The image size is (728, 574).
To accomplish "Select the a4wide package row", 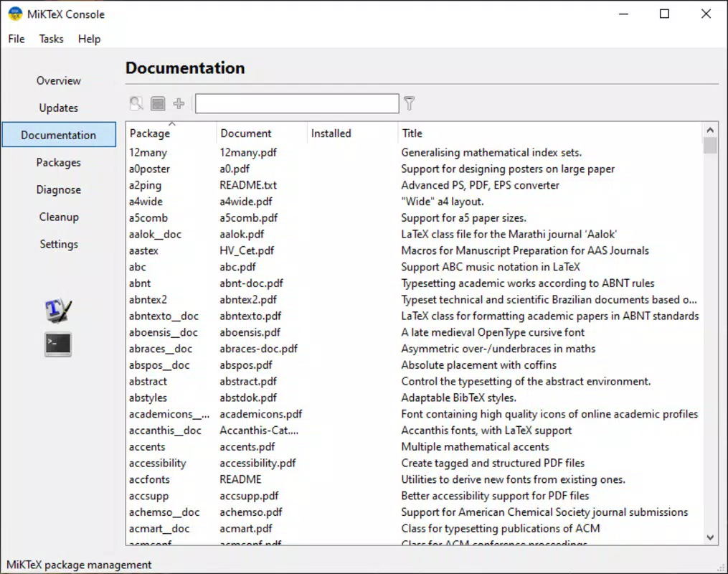I will pyautogui.click(x=414, y=202).
